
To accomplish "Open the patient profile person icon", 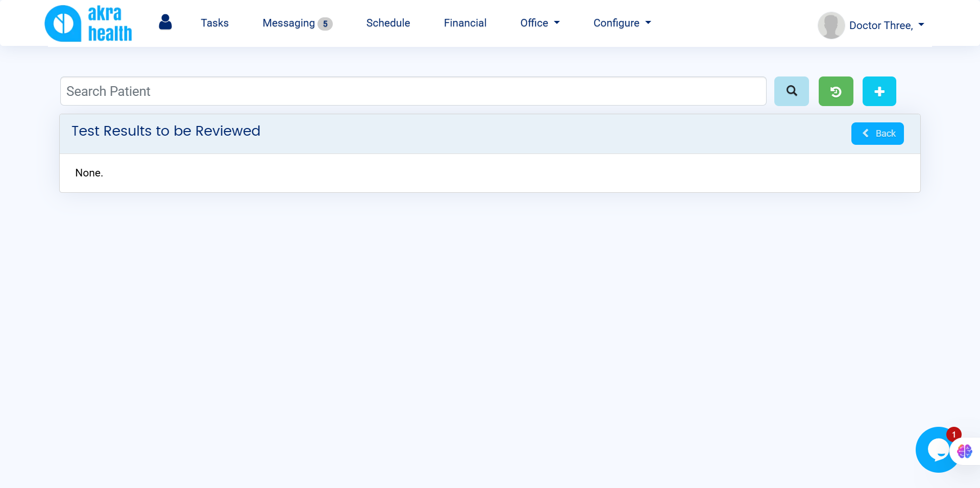I will coord(165,22).
